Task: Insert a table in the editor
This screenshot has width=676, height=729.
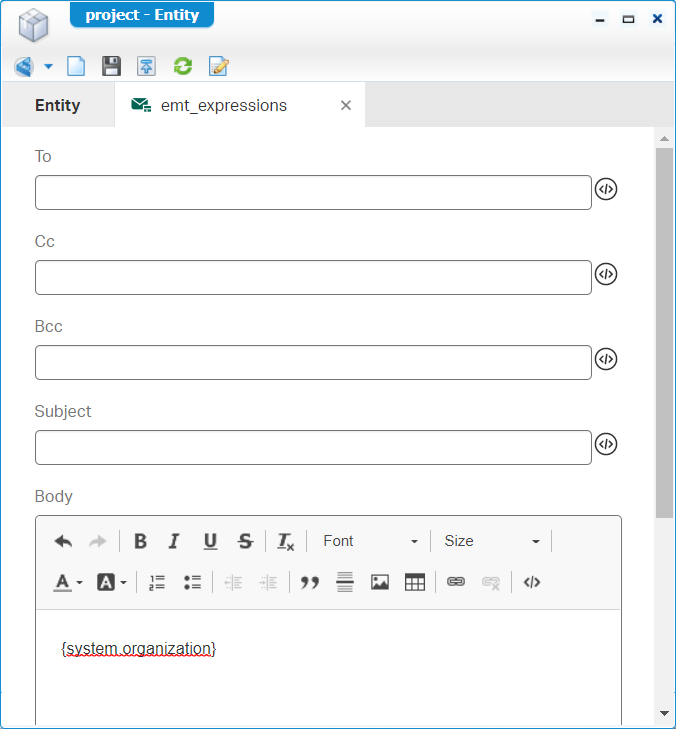Action: coord(415,582)
